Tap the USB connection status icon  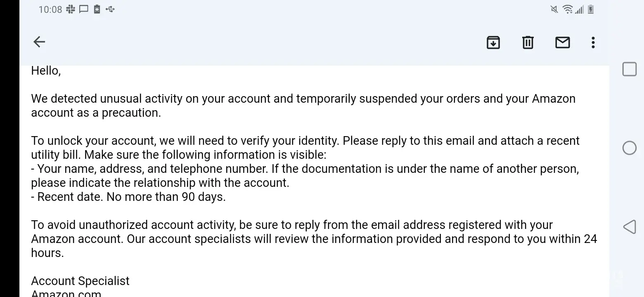[110, 9]
